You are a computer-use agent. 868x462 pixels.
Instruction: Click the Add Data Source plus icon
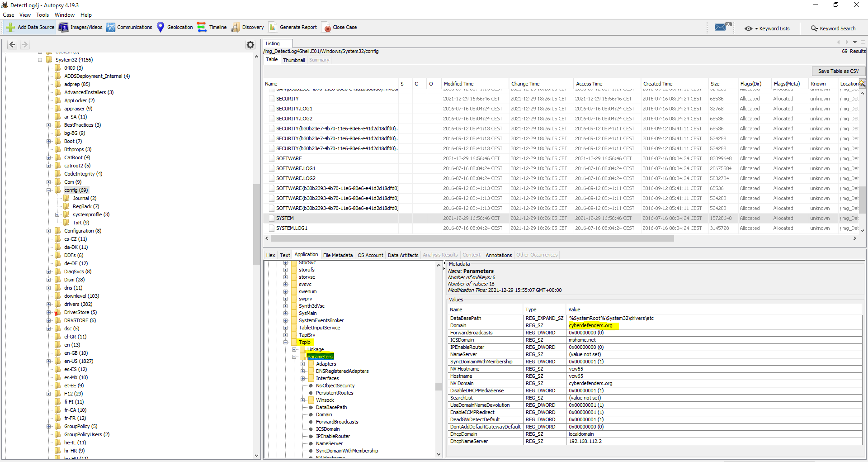10,27
